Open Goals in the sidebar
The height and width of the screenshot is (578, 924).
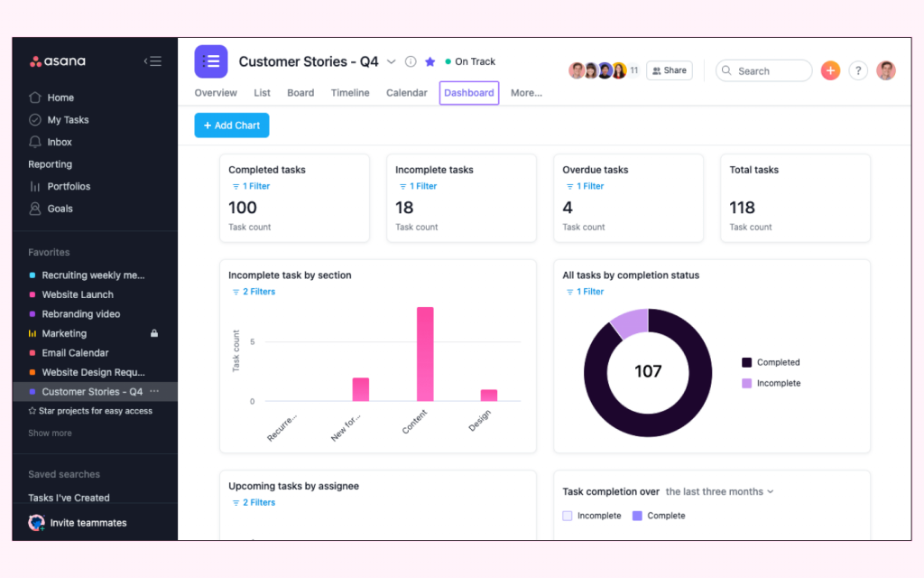click(x=60, y=209)
